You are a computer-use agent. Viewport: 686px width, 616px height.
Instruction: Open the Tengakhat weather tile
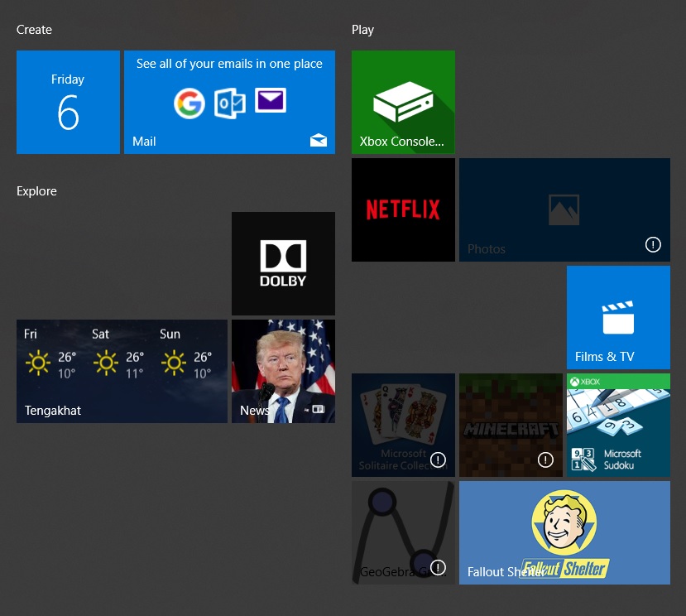(122, 371)
